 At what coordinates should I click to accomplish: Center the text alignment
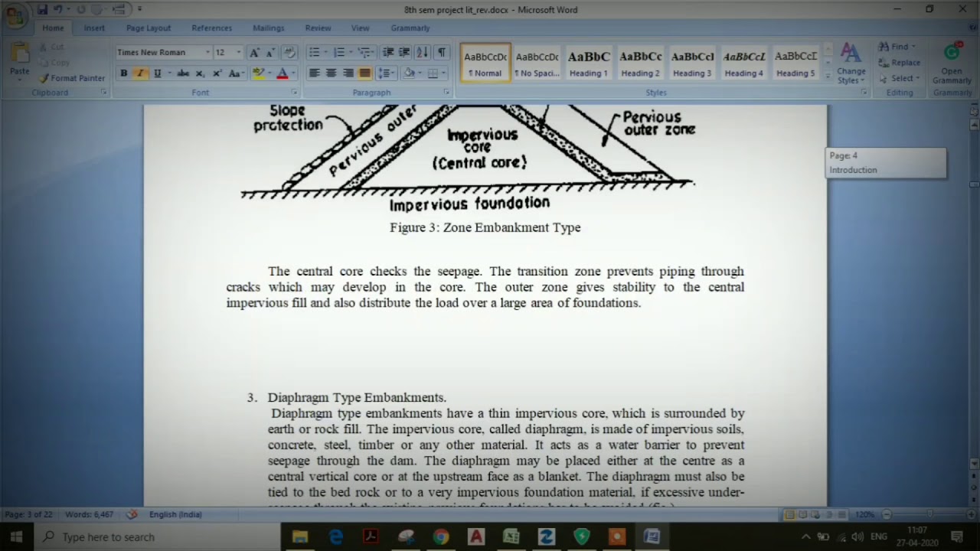point(331,73)
